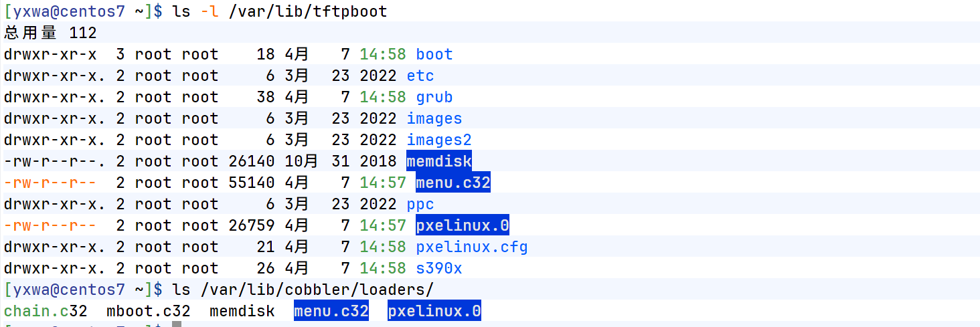Select menu.c32 in the loaders output row

coord(331,311)
